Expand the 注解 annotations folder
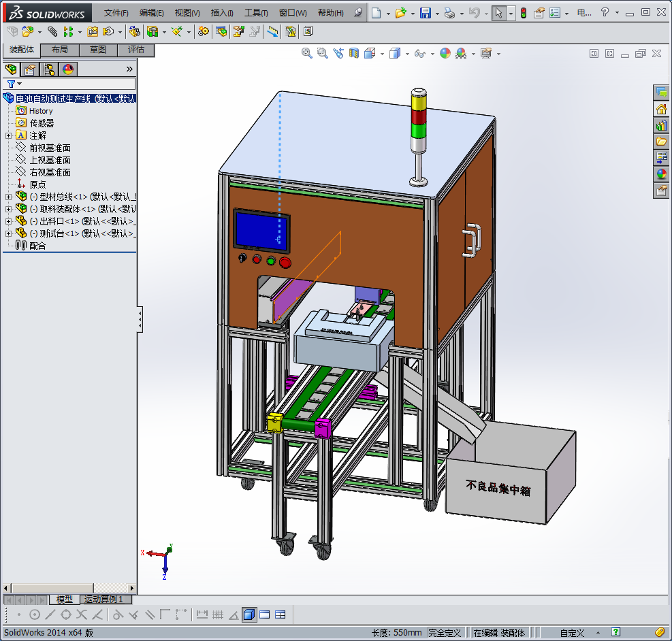The image size is (672, 641). coord(8,135)
